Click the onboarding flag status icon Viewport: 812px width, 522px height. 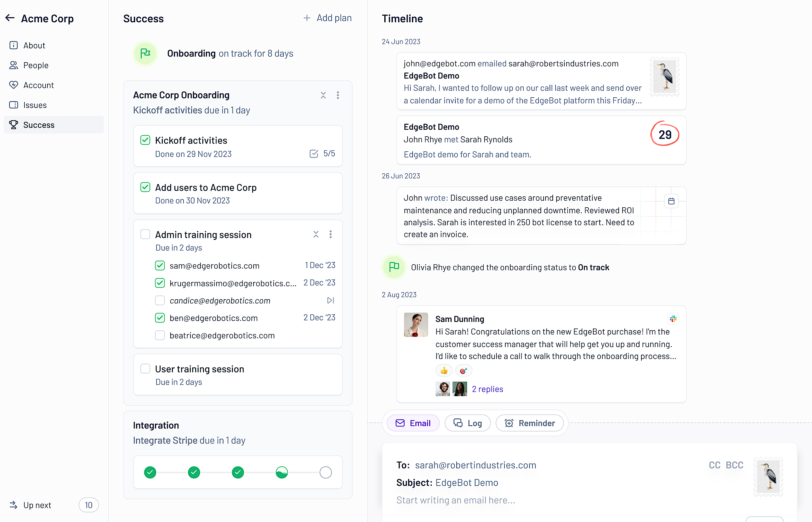point(145,53)
